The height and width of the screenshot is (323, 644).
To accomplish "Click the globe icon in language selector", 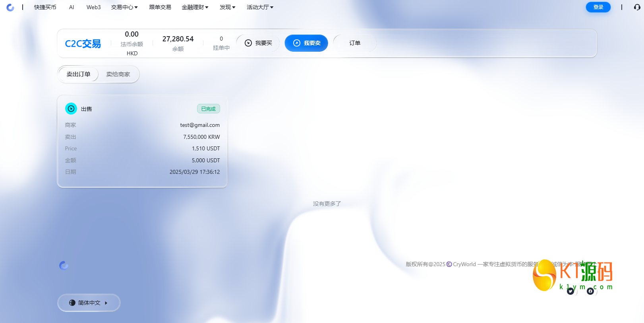I will [x=72, y=303].
